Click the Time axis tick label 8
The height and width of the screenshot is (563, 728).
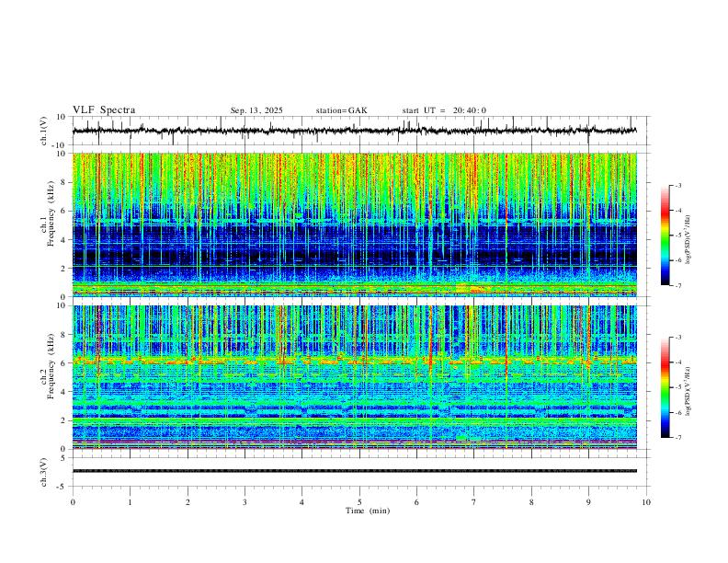tap(531, 502)
